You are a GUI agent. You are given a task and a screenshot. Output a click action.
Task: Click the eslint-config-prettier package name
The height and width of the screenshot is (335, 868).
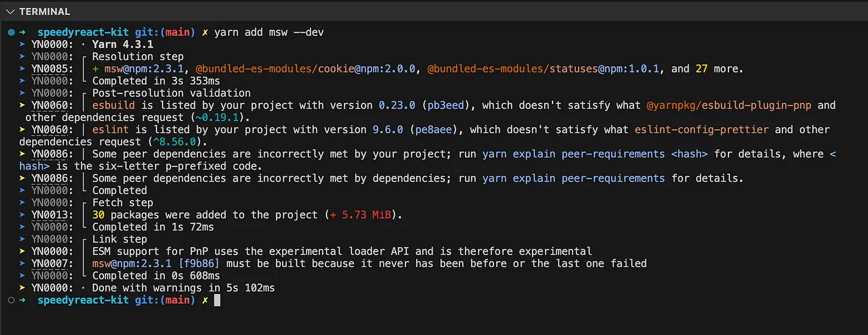pos(702,129)
